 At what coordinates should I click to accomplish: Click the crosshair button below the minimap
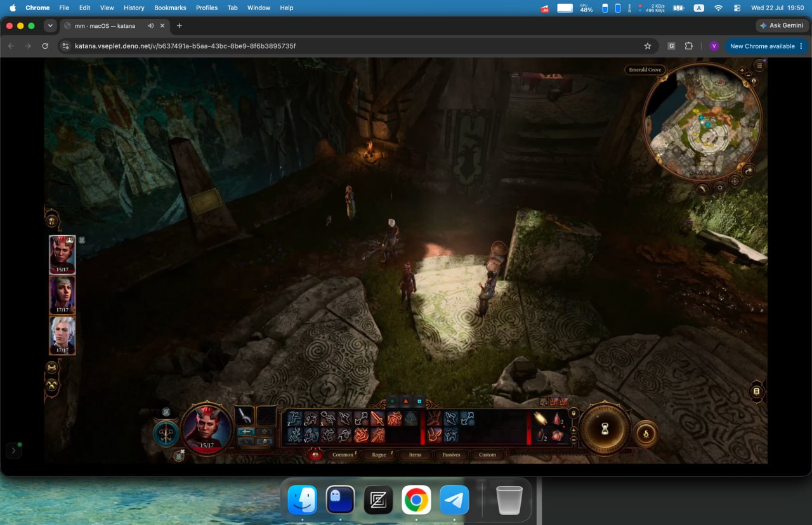[x=735, y=181]
